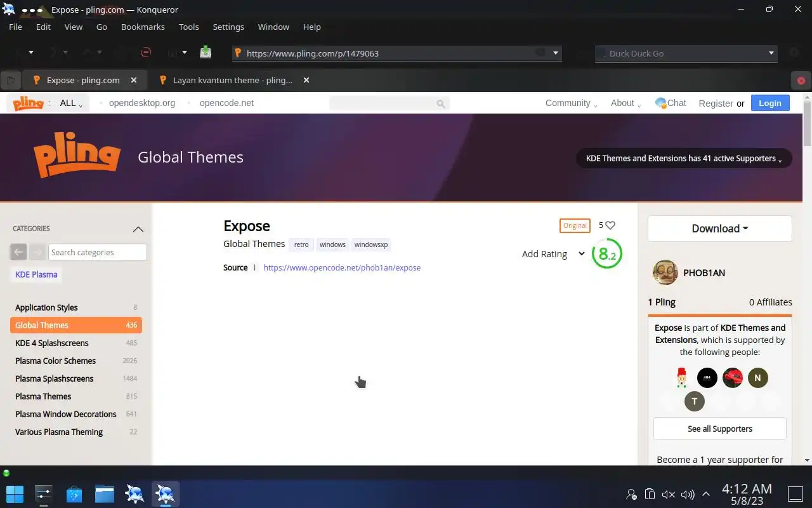Open the settings sliders taskbar app
This screenshot has height=508, width=812.
(x=44, y=494)
